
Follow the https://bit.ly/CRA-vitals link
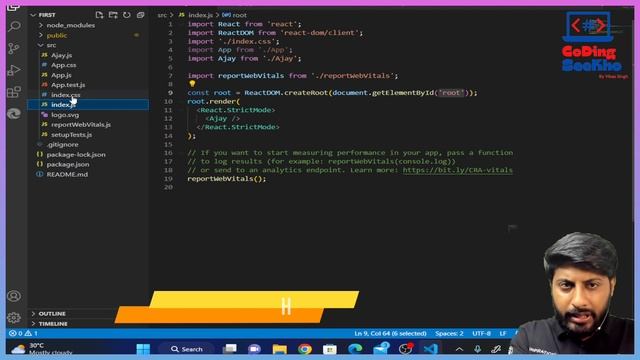458,170
